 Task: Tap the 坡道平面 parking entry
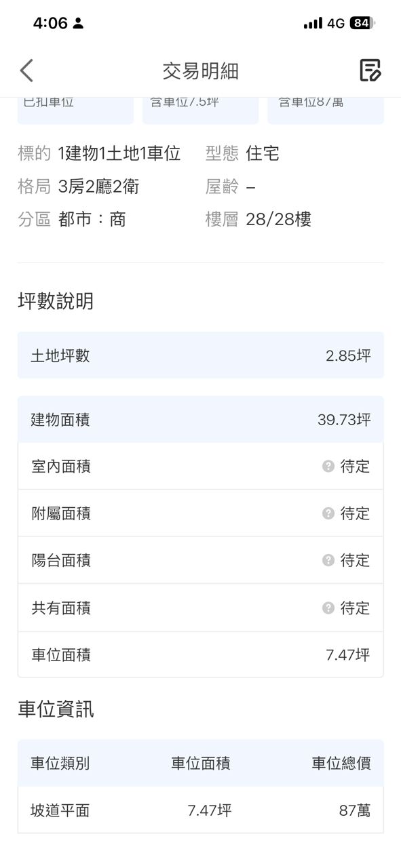[x=201, y=810]
